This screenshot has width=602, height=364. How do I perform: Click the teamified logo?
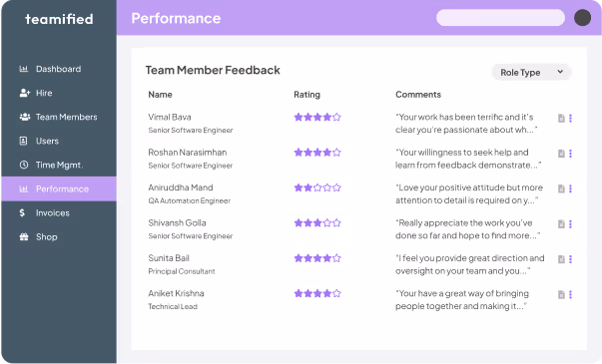59,19
